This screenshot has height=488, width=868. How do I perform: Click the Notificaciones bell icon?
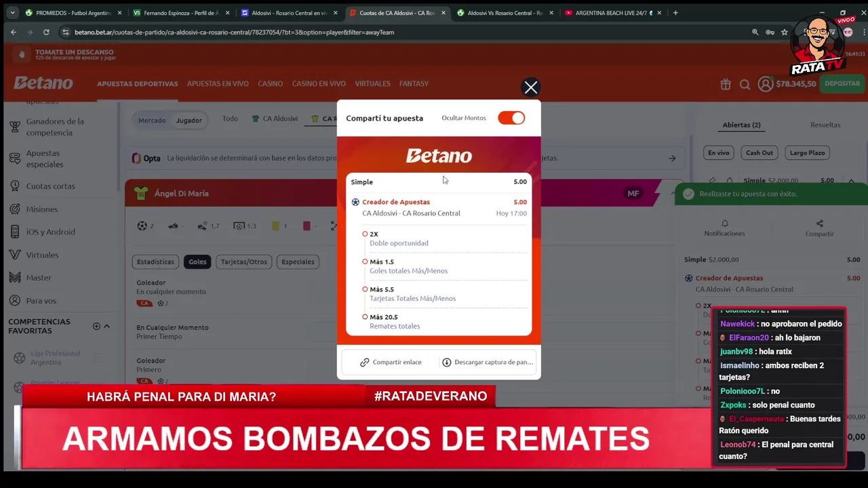tap(724, 223)
